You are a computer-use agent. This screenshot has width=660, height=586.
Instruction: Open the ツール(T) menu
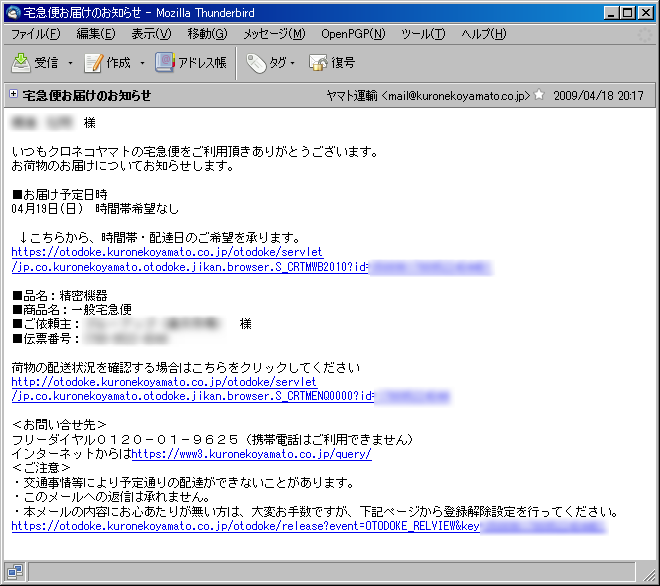(422, 34)
